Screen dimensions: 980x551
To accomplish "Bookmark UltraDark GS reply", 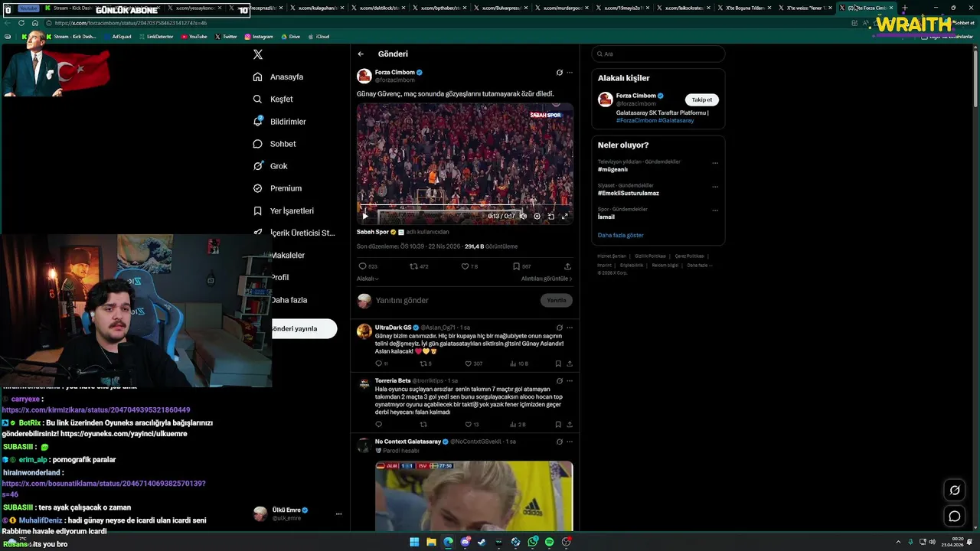I will (558, 364).
